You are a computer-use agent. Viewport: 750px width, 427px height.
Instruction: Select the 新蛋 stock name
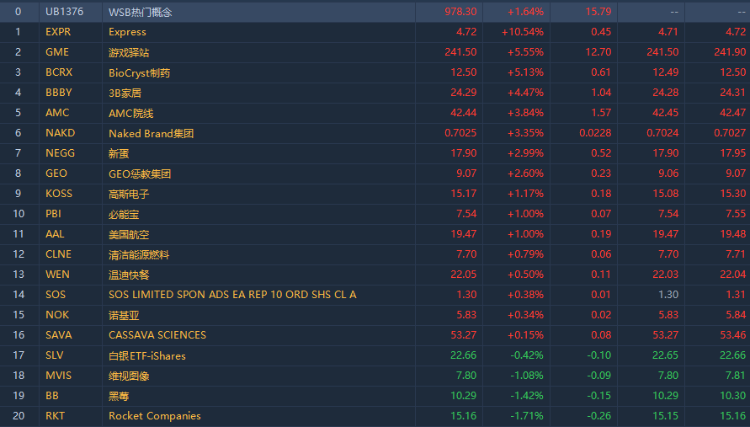pos(119,153)
